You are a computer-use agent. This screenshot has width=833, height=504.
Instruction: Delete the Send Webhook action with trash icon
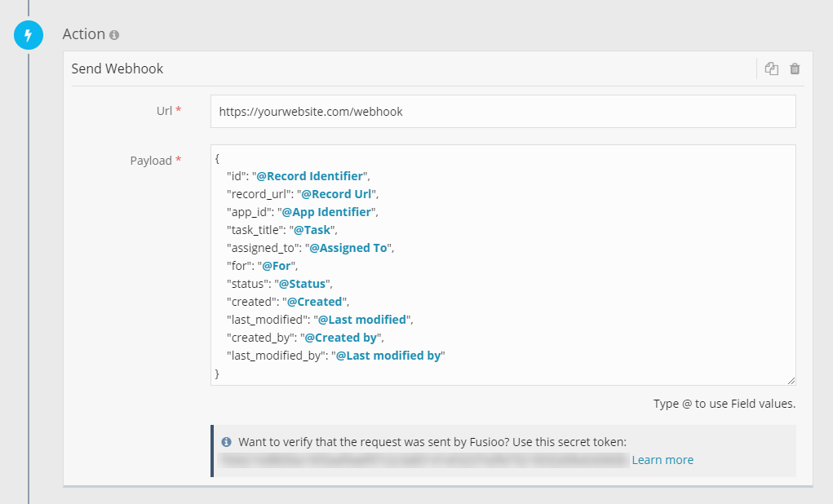pos(795,69)
